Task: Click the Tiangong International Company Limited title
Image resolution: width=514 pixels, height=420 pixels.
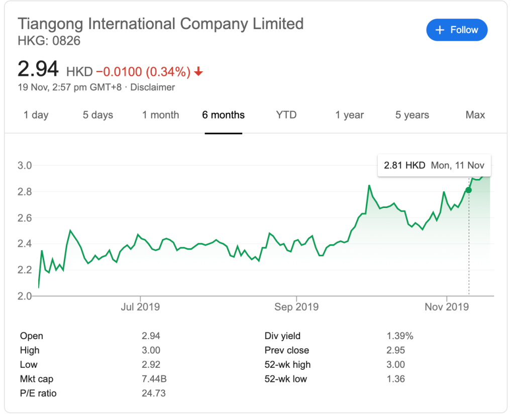Action: click(161, 24)
